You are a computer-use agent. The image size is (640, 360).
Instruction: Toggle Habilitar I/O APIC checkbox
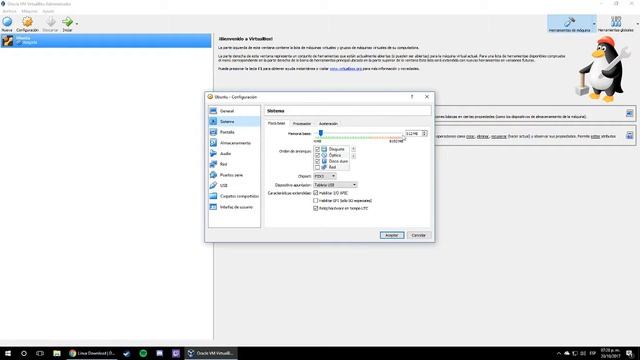coord(316,193)
